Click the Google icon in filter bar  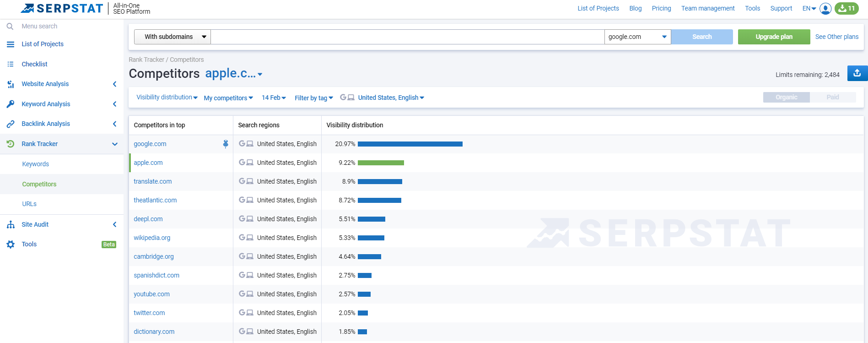tap(343, 98)
